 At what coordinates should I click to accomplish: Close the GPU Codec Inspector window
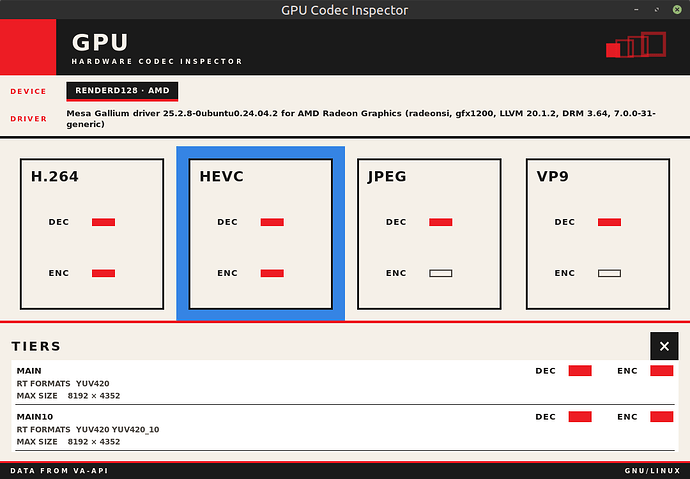tap(677, 9)
